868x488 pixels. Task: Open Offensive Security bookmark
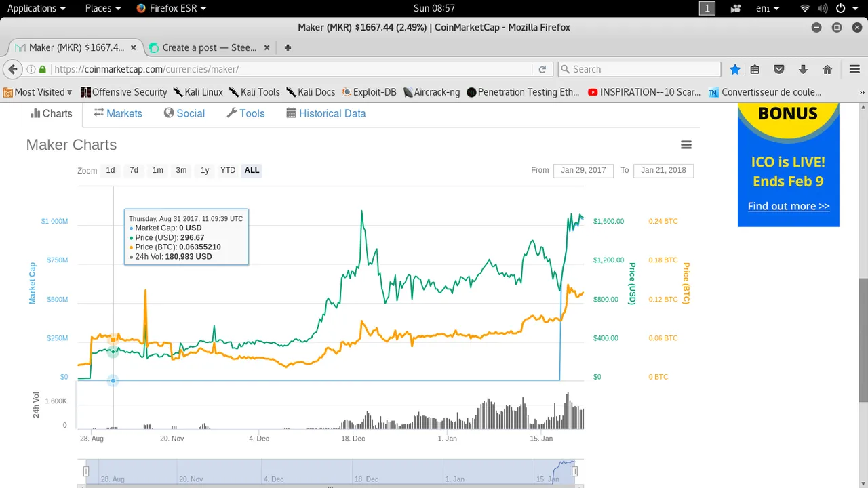tap(123, 92)
